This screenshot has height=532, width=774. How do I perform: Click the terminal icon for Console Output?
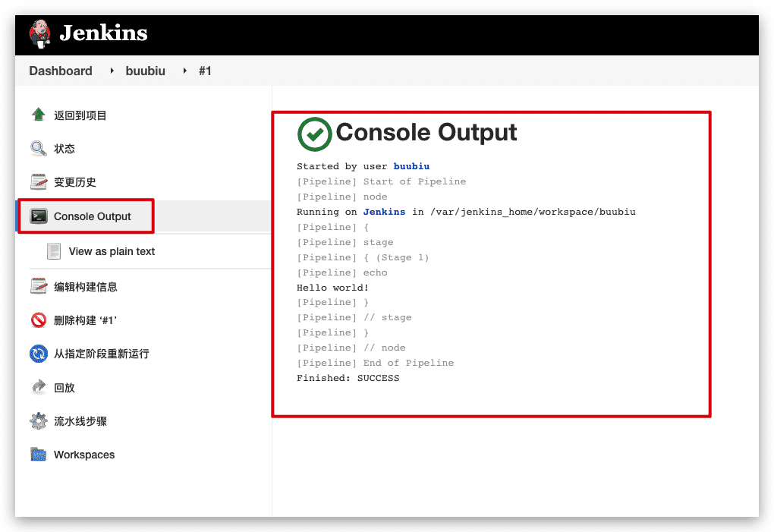pos(39,216)
